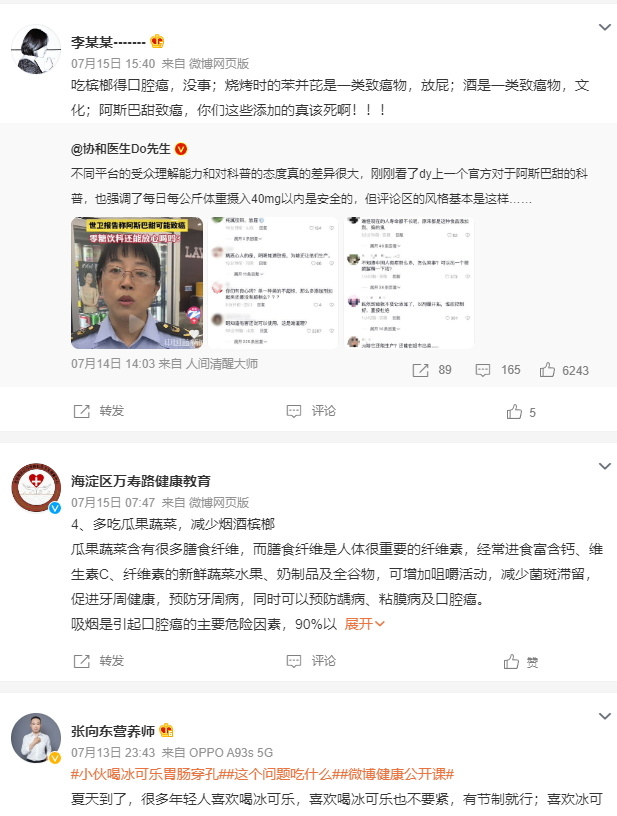The height and width of the screenshot is (816, 617).
Task: Comment on the 海淀区万寿路健康教育 post
Action: [x=311, y=661]
